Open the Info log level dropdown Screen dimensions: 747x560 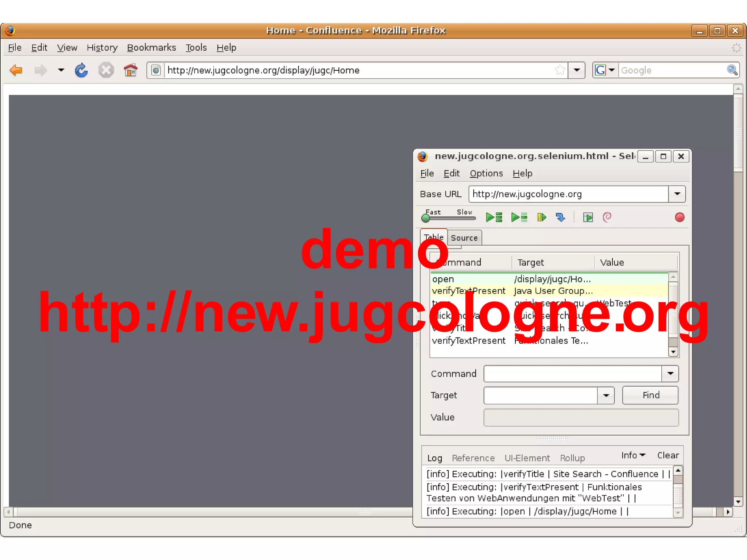(633, 455)
